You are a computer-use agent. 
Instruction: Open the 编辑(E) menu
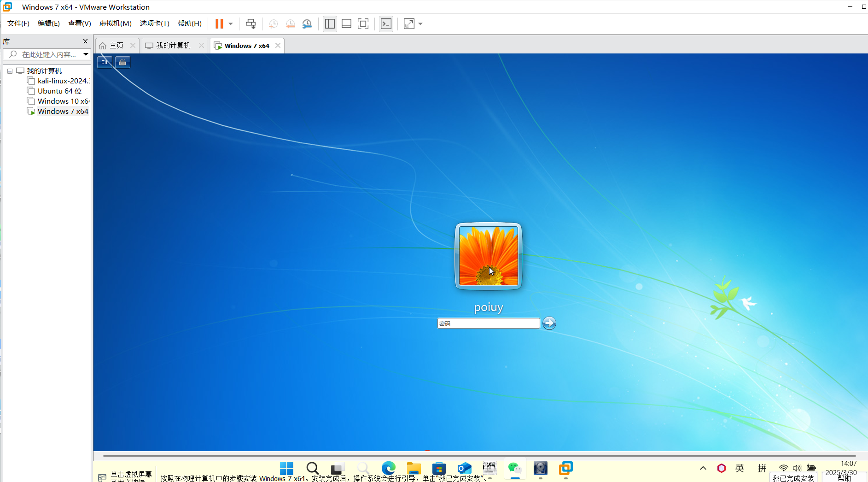pyautogui.click(x=49, y=24)
